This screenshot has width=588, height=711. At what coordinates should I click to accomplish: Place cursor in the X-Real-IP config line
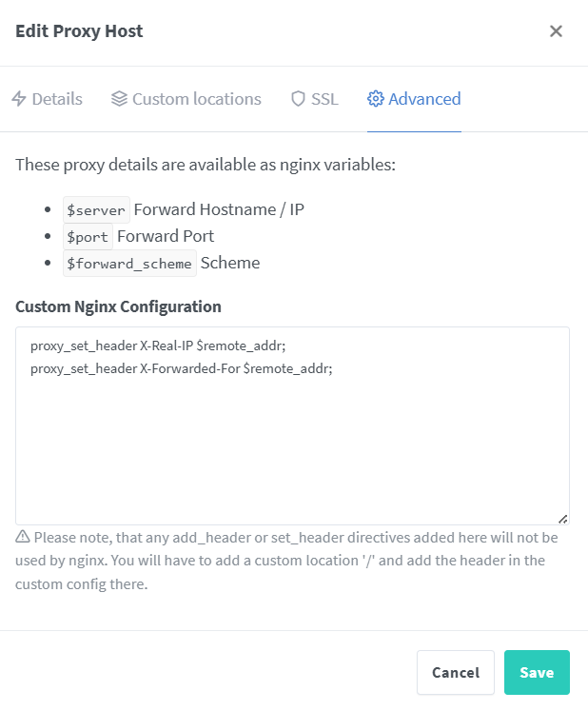(171, 347)
